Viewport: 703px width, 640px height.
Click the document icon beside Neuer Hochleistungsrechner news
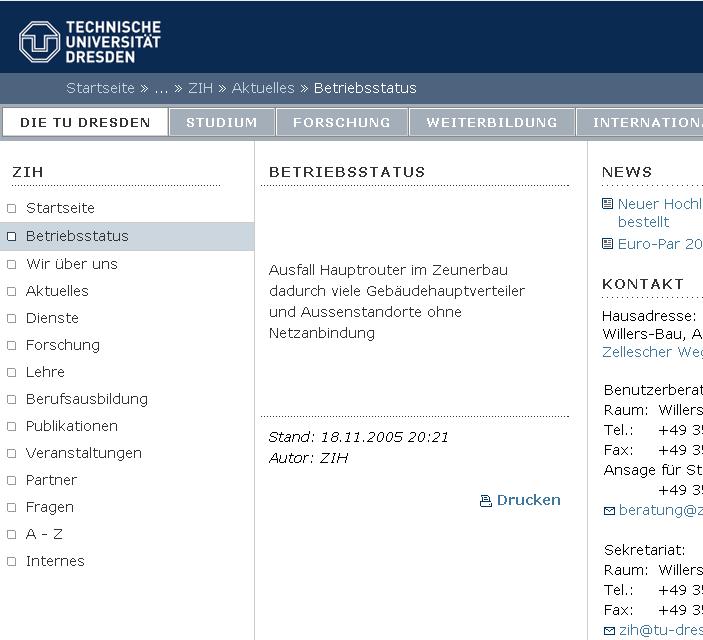point(607,204)
